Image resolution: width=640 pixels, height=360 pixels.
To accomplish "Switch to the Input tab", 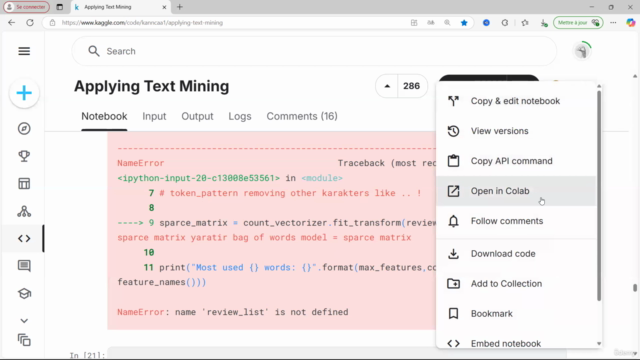I will (154, 116).
